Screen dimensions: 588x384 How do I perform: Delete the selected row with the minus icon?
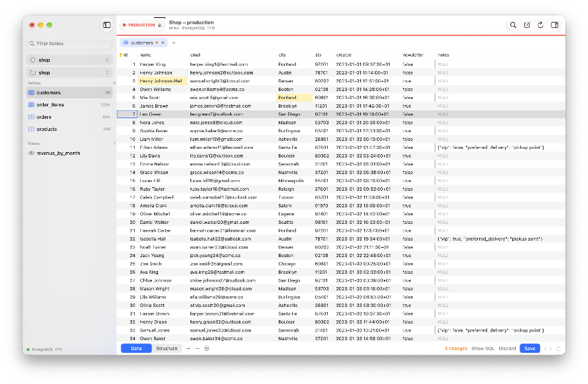[197, 348]
